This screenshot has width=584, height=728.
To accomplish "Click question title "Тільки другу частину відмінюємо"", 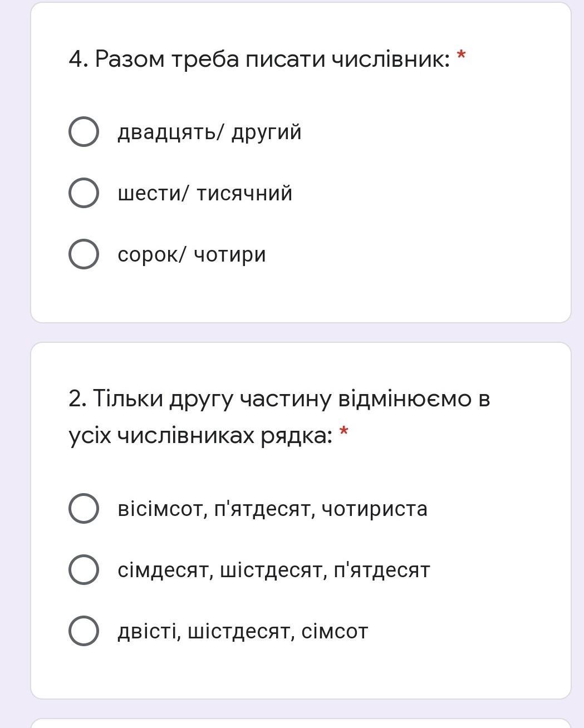I will pos(279,399).
